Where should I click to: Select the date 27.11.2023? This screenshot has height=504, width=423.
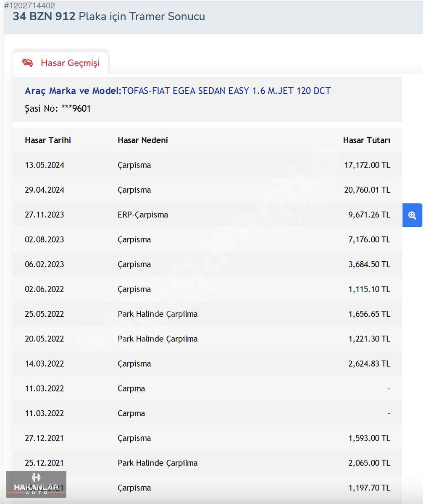coord(45,215)
